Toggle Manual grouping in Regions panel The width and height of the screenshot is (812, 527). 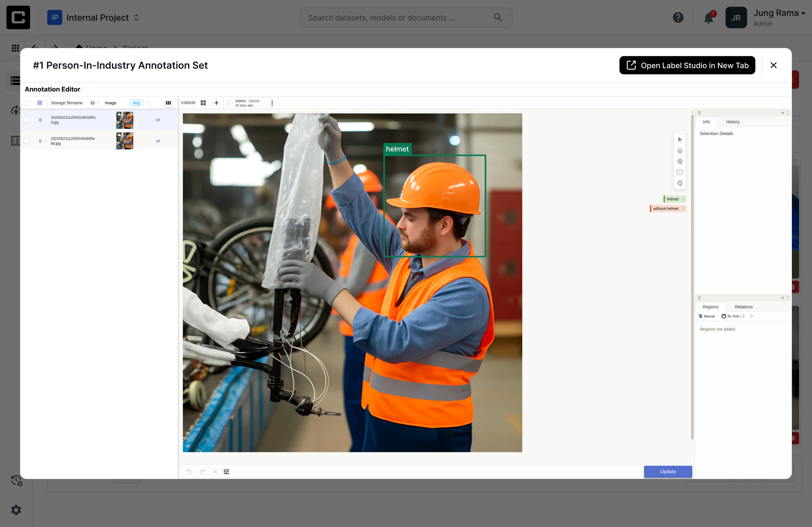point(707,316)
